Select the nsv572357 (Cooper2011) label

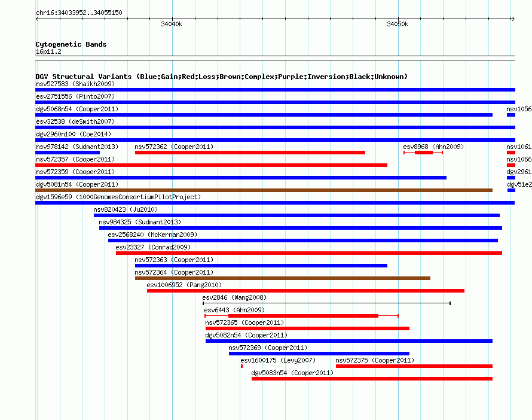click(x=75, y=159)
